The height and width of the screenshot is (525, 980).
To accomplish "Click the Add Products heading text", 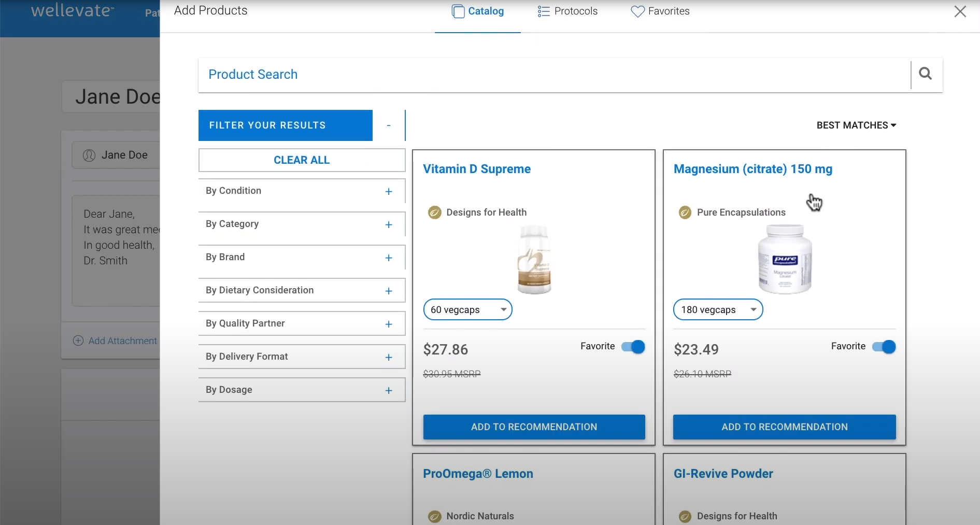I will (210, 10).
